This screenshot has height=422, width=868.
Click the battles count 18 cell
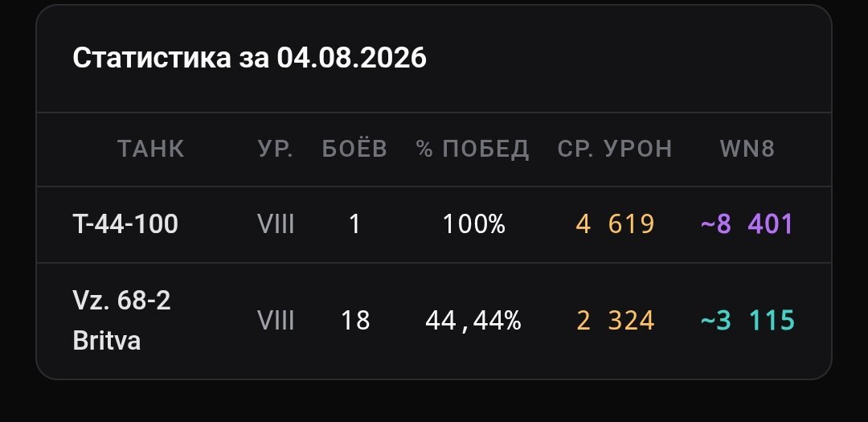pyautogui.click(x=355, y=321)
